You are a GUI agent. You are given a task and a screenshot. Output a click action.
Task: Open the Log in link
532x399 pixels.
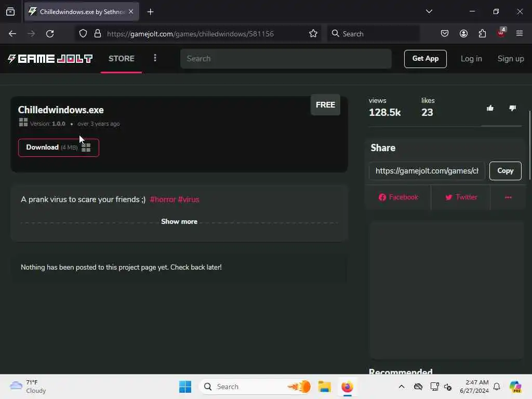[x=471, y=59]
